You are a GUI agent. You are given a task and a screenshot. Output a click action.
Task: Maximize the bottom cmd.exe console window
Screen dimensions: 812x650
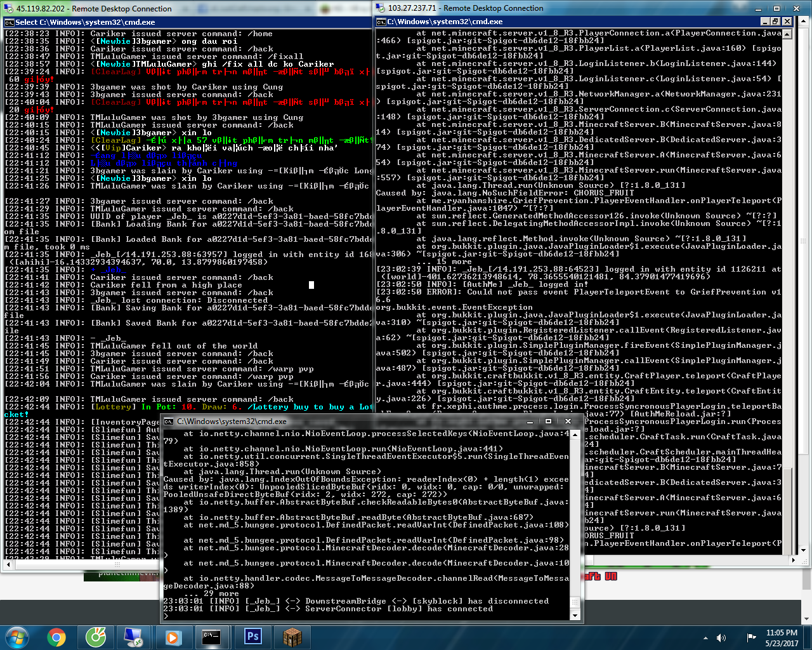[549, 421]
